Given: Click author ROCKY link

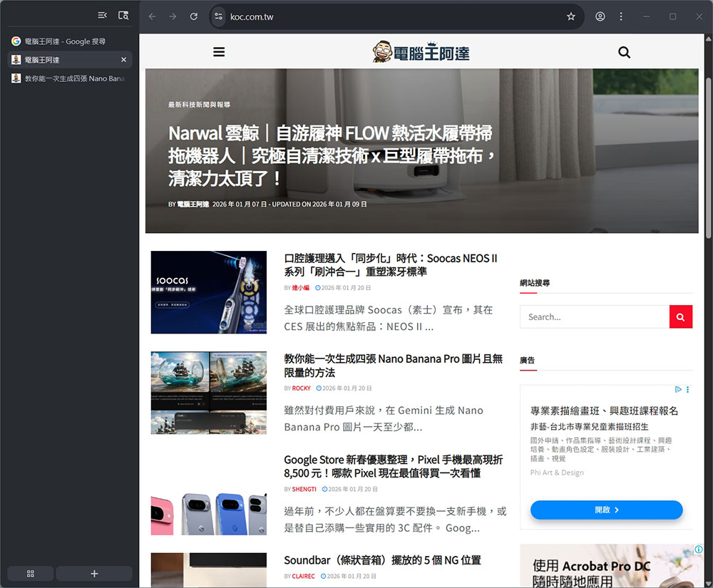Looking at the screenshot, I should click(x=301, y=388).
